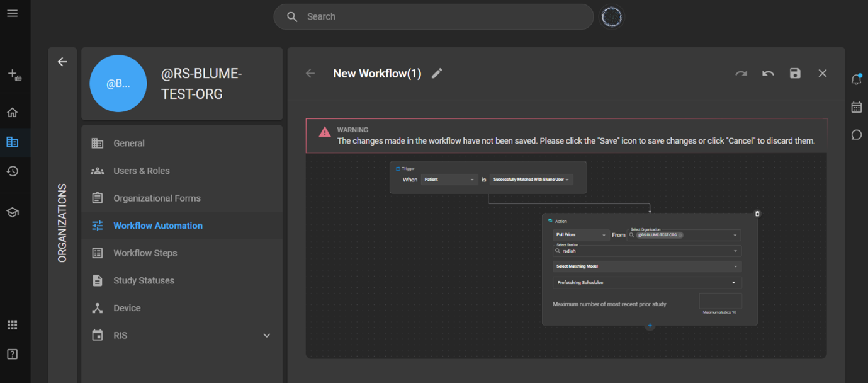Click the undo arrow in workflow header
The height and width of the screenshot is (383, 868).
(x=768, y=74)
